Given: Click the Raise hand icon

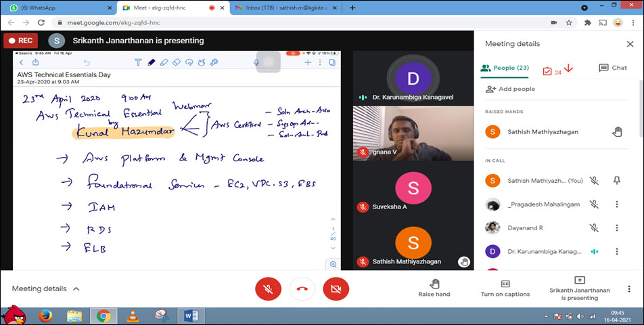Looking at the screenshot, I should [x=434, y=283].
